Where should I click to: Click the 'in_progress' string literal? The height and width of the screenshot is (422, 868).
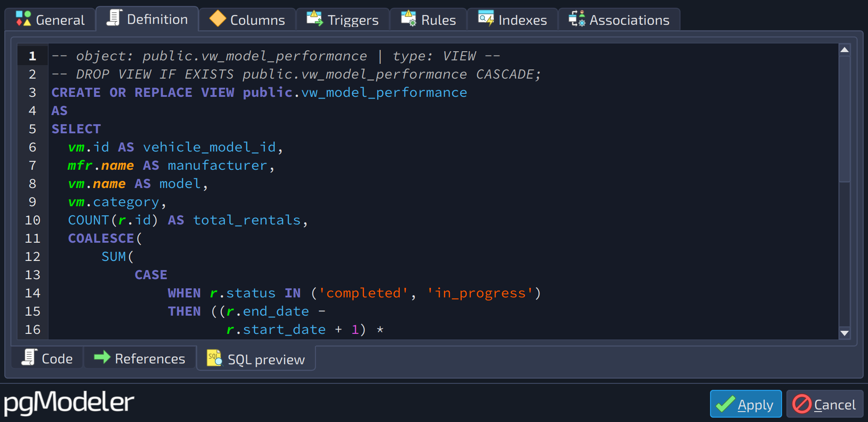point(480,293)
